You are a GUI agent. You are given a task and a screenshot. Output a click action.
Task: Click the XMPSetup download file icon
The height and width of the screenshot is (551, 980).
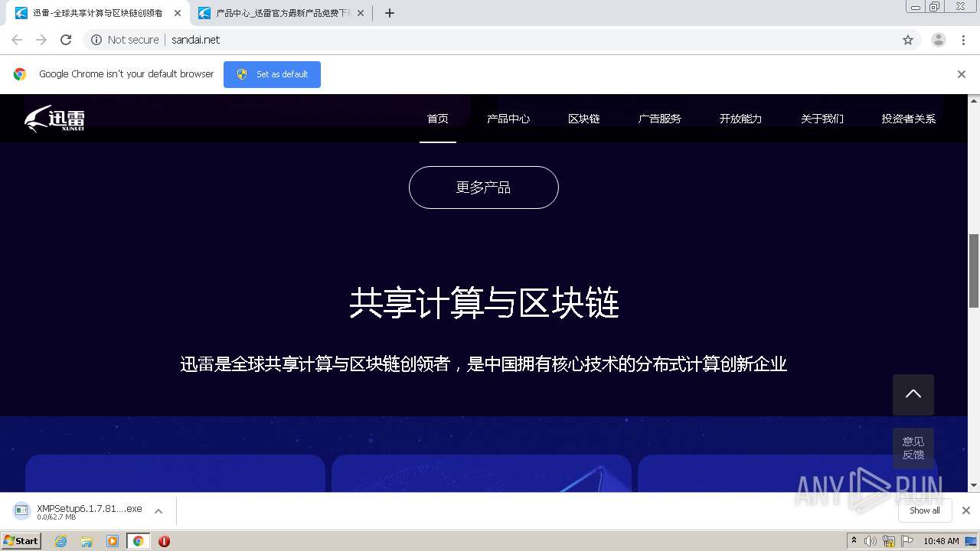point(22,510)
